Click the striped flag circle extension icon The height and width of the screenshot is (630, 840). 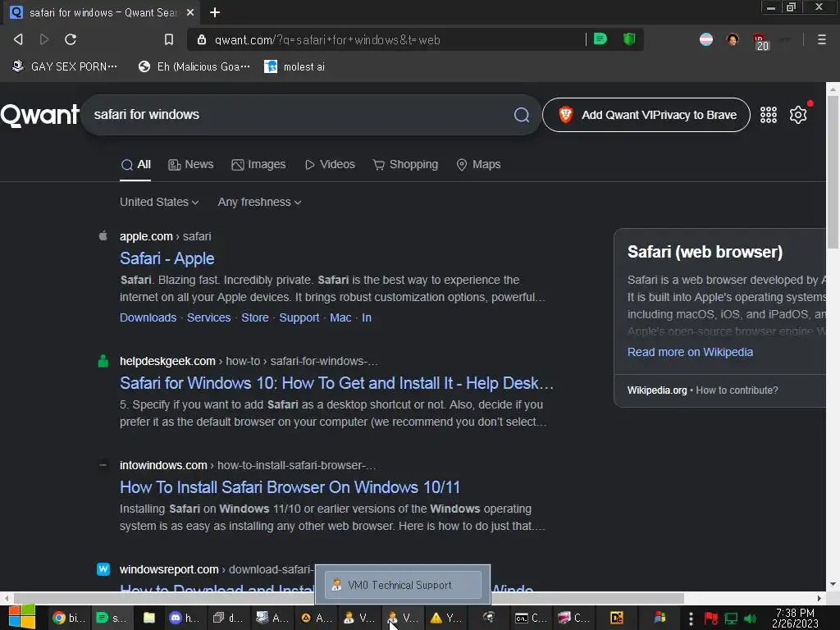coord(706,39)
